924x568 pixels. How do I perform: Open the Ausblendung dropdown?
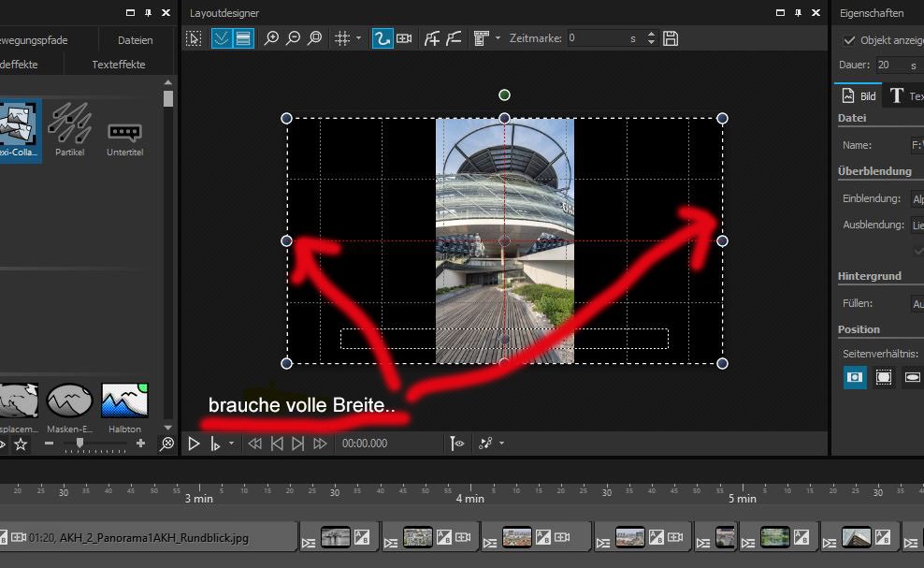click(x=917, y=225)
